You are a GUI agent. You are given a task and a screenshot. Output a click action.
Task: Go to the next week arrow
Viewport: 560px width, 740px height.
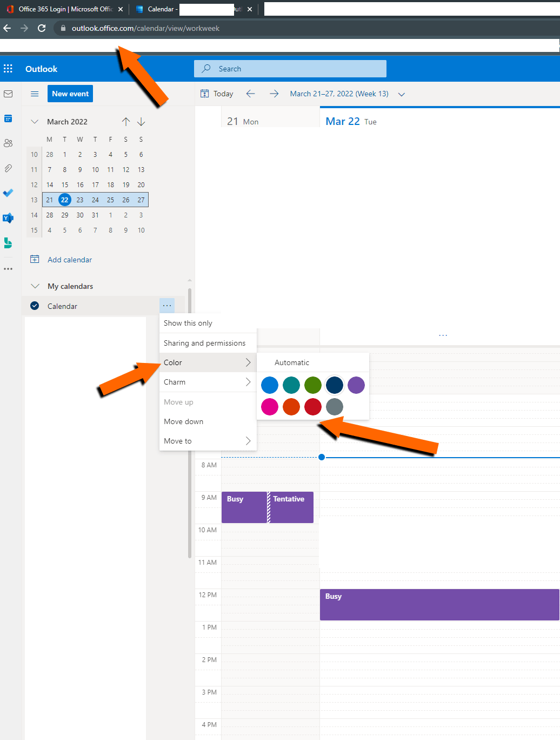pyautogui.click(x=274, y=94)
